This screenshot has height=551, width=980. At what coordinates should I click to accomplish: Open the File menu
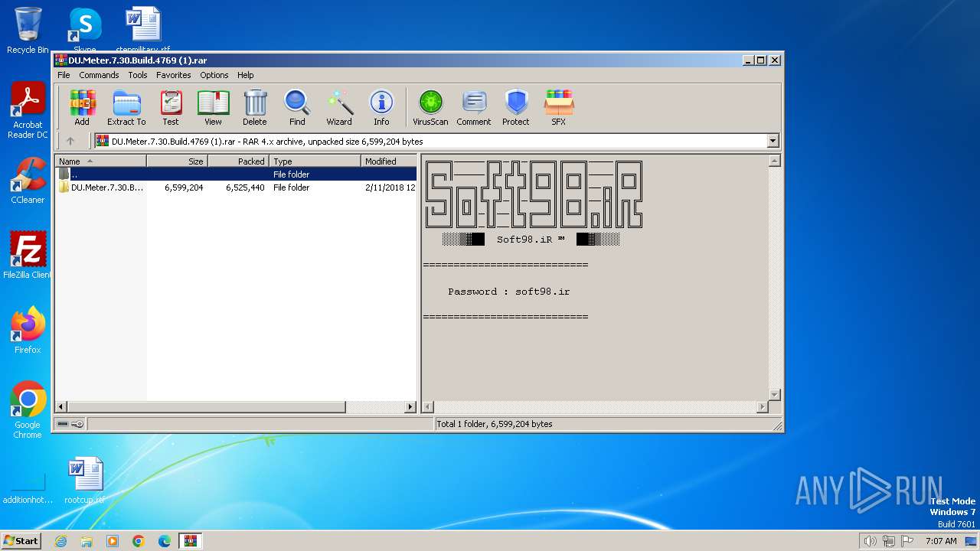click(64, 75)
